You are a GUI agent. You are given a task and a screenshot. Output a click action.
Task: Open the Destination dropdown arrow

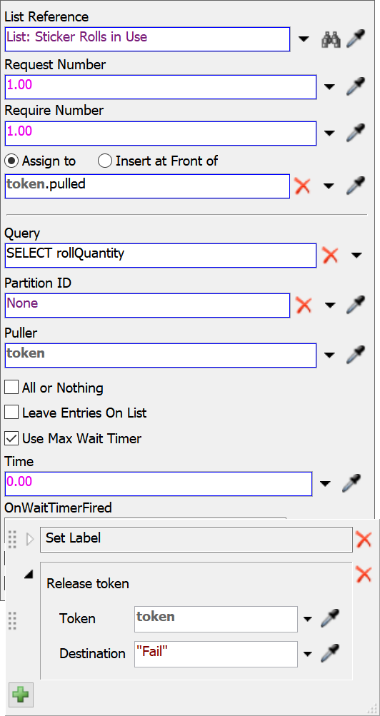pyautogui.click(x=308, y=654)
